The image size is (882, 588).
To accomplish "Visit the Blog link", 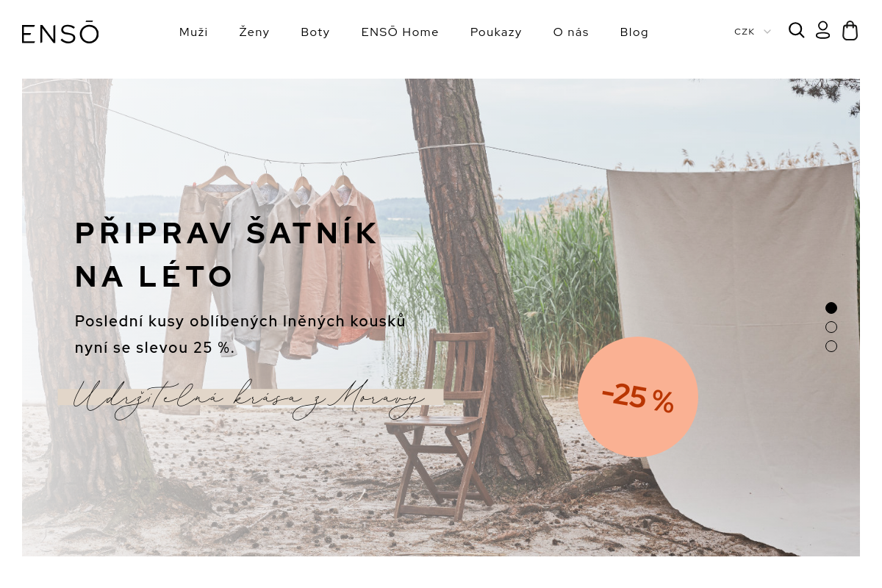I will [x=634, y=32].
